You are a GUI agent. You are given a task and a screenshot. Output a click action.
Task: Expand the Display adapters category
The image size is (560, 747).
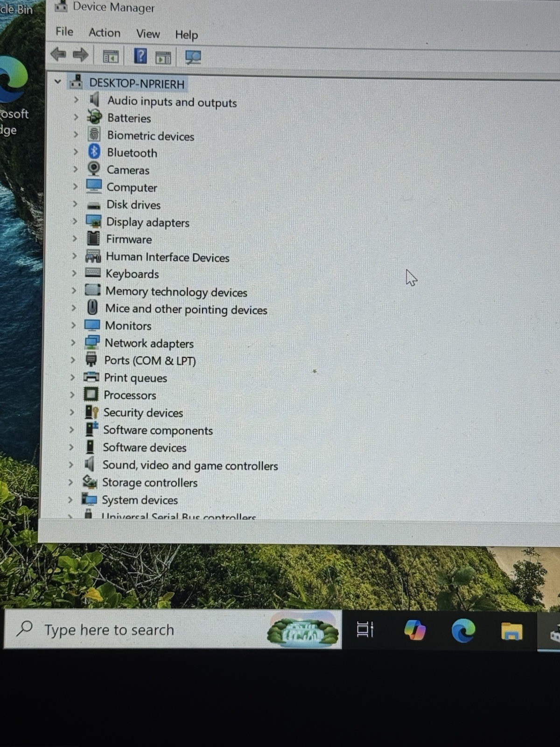[75, 221]
